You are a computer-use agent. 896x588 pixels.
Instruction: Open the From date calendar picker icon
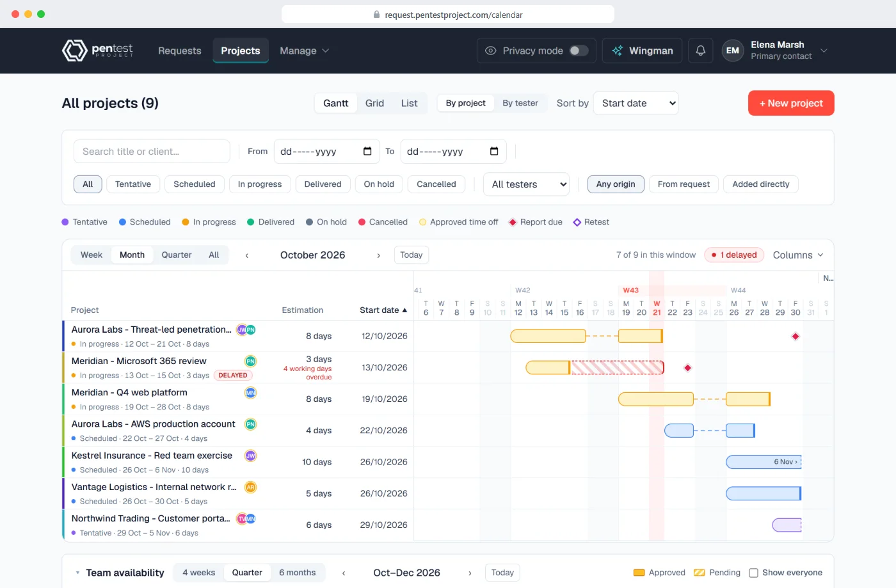click(367, 152)
